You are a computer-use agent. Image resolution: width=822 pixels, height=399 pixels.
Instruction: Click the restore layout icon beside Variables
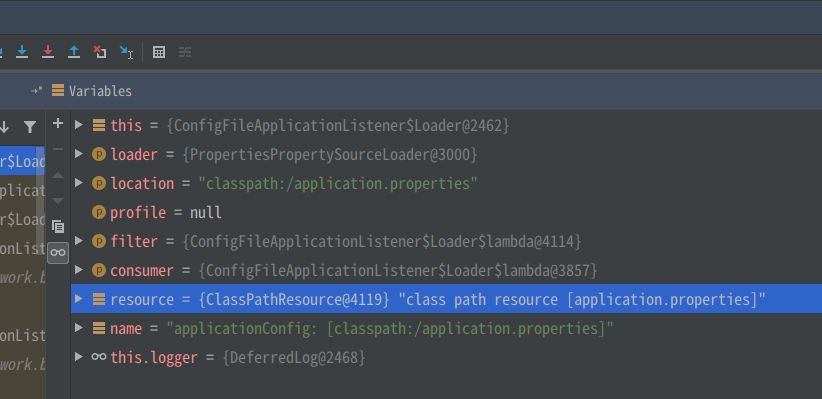(36, 91)
